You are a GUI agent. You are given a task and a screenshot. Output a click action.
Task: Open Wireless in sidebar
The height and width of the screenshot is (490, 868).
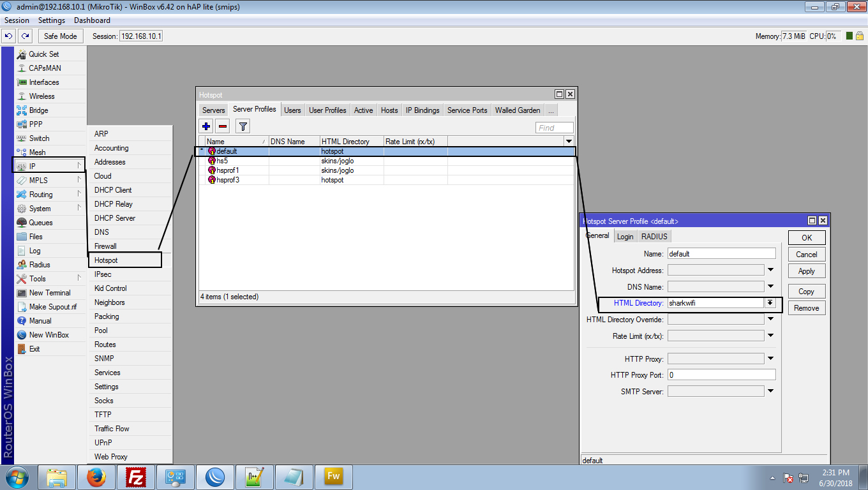pos(50,96)
